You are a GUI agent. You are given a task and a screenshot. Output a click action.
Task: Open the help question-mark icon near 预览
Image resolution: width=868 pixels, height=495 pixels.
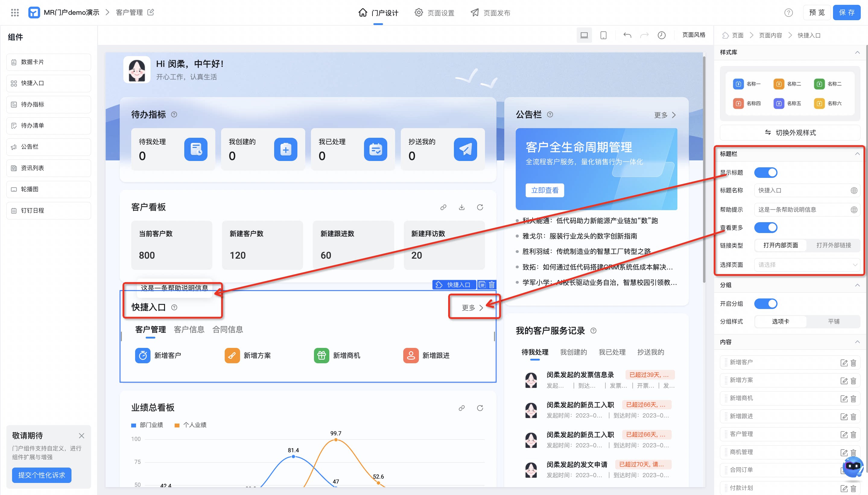(788, 13)
